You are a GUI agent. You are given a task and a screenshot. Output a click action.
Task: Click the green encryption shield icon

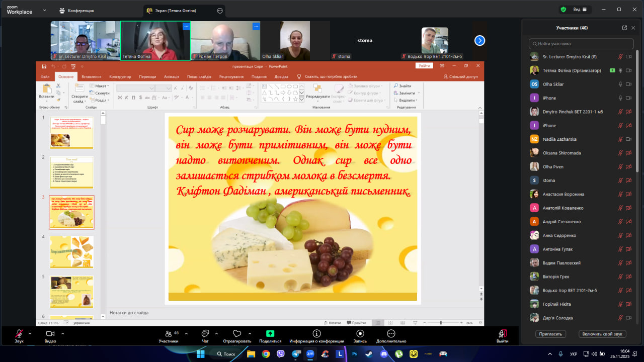[x=563, y=10]
